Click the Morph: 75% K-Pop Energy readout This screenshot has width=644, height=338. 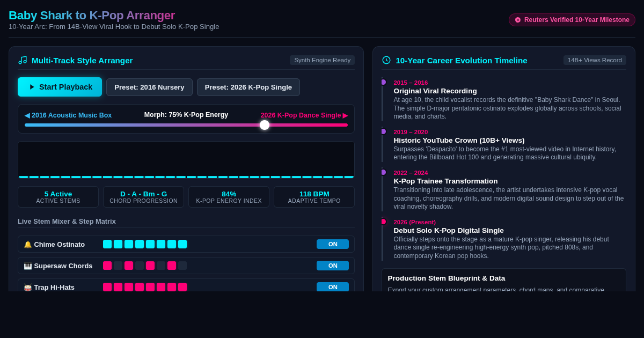pos(186,115)
